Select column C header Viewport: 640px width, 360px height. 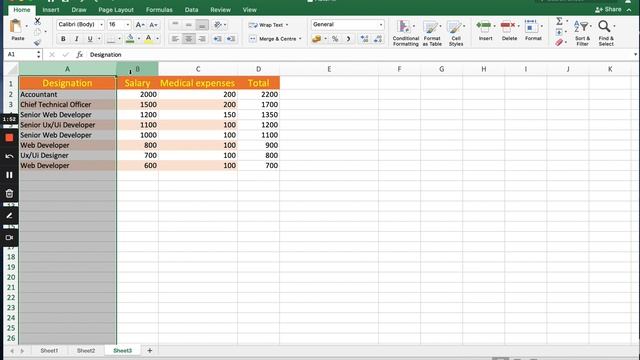tap(198, 69)
